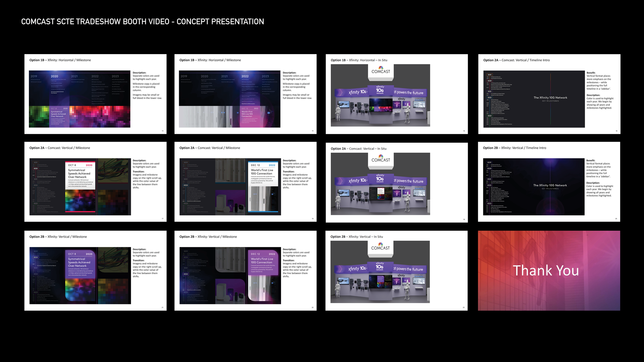Click the Concept Presentation main heading
The height and width of the screenshot is (362, 644).
pyautogui.click(x=142, y=22)
